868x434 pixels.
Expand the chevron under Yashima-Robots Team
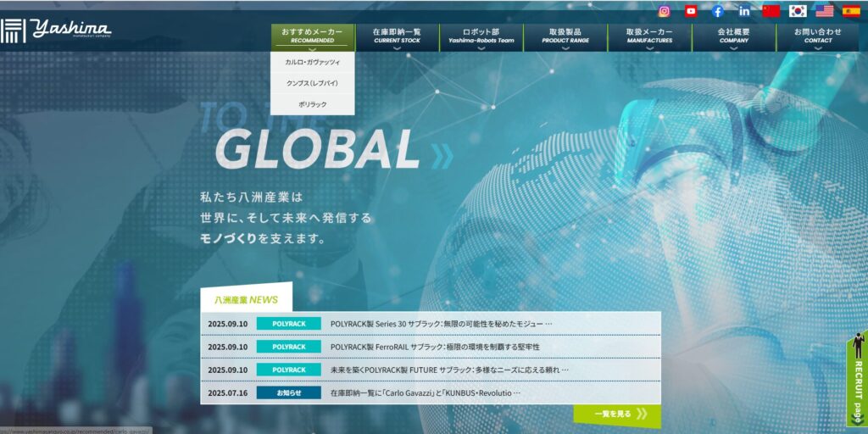click(481, 48)
